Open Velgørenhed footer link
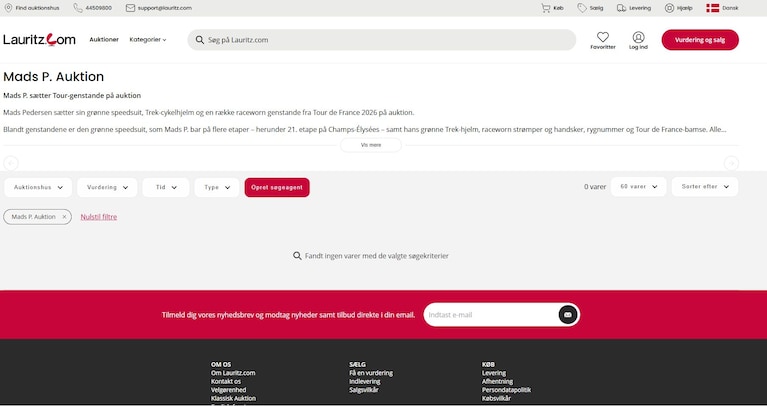 [228, 390]
